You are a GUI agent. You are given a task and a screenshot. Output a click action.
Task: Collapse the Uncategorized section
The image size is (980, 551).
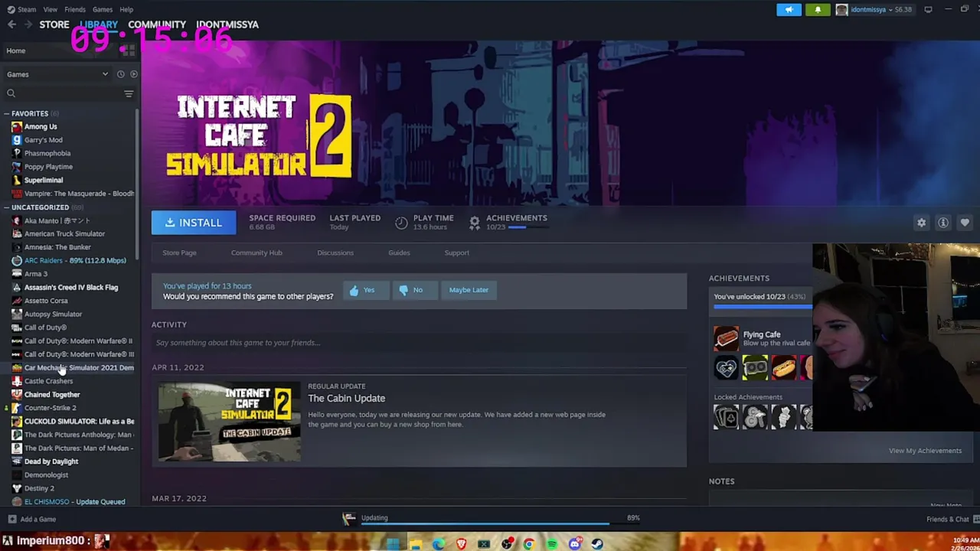(x=7, y=207)
